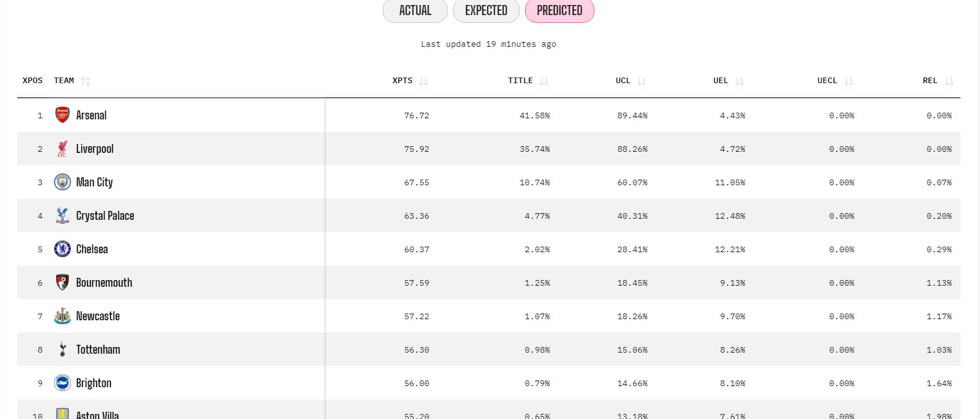Viewport: 980px width, 419px height.
Task: Sort by UCL qualification sort icon
Action: tap(642, 81)
